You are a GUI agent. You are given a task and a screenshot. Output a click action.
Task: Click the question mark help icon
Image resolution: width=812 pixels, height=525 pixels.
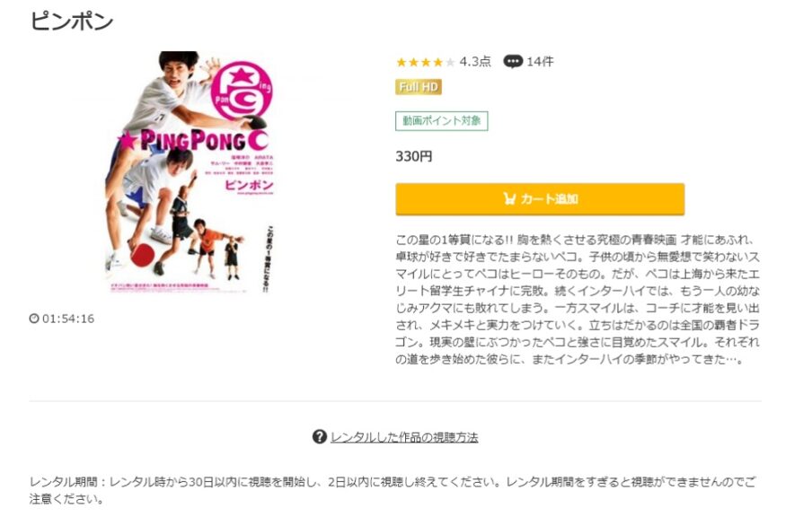click(x=320, y=436)
